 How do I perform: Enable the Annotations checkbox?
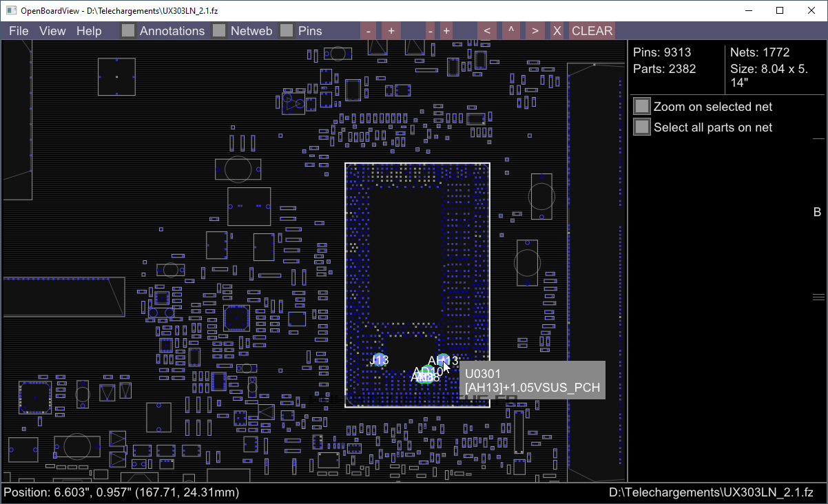(128, 31)
